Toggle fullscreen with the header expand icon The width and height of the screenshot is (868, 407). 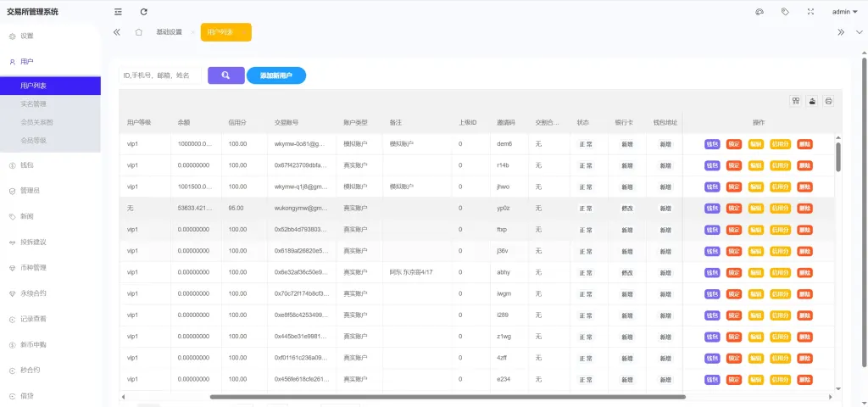tap(811, 12)
